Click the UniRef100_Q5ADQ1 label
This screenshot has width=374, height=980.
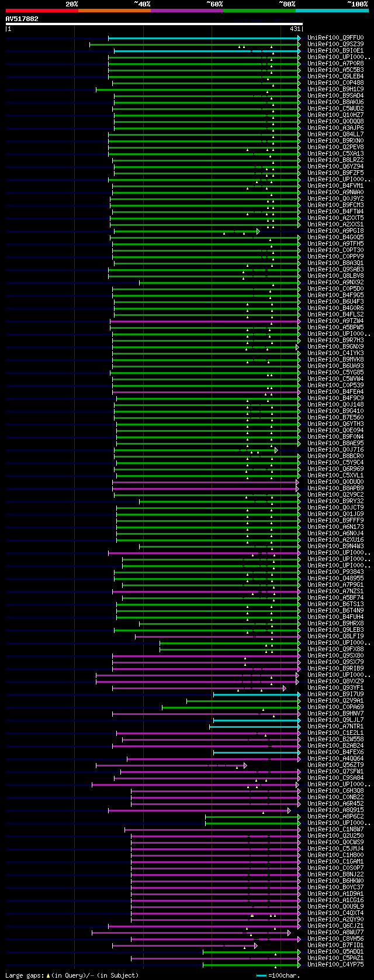click(x=335, y=952)
